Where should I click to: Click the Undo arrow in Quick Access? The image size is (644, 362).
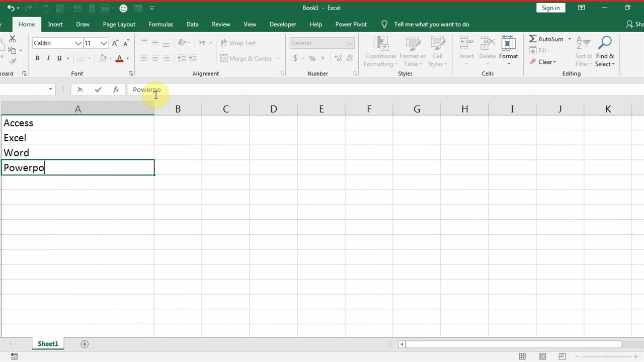tap(10, 8)
